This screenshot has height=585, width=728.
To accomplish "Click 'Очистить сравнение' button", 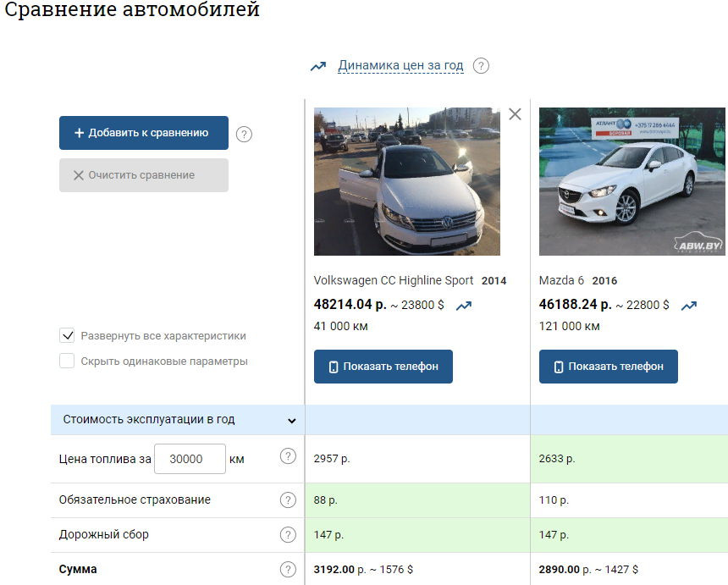I will pos(144,175).
